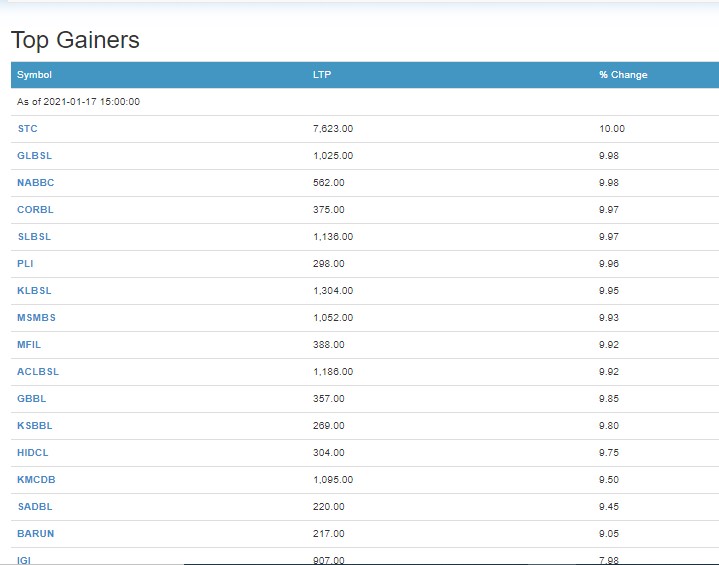Screen dimensions: 719x565
Task: Select the BARUN symbol link
Action: 36,534
